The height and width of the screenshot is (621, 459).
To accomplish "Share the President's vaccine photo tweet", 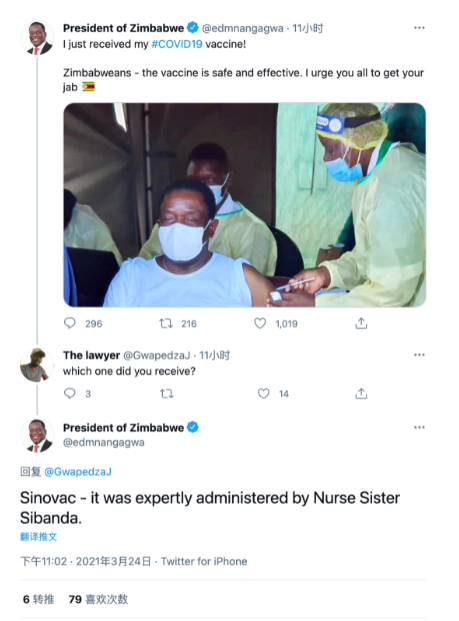I will point(361,323).
